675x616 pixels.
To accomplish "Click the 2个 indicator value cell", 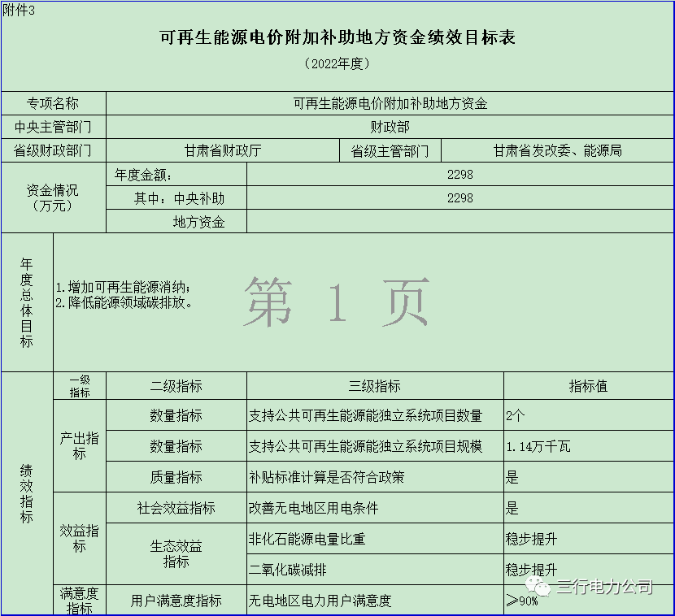I will point(588,415).
